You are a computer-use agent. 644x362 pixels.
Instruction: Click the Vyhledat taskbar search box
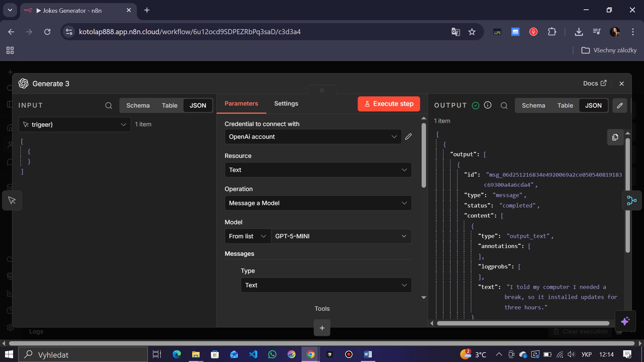[83, 355]
